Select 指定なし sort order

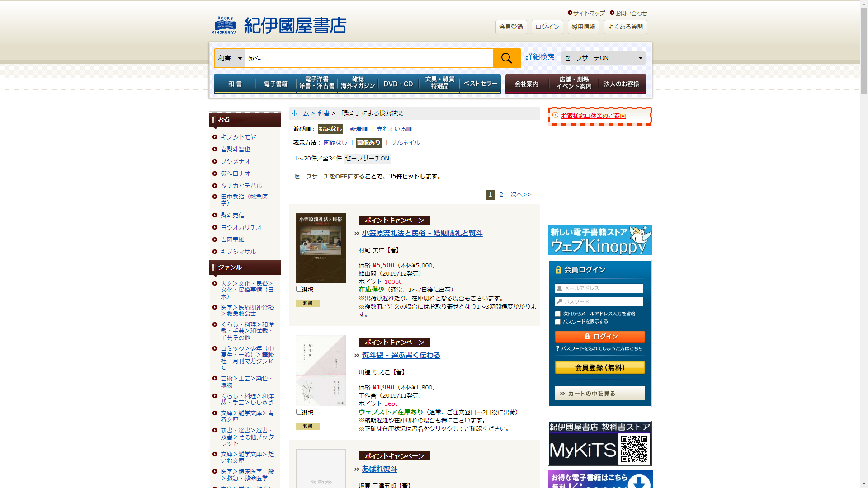pyautogui.click(x=330, y=129)
